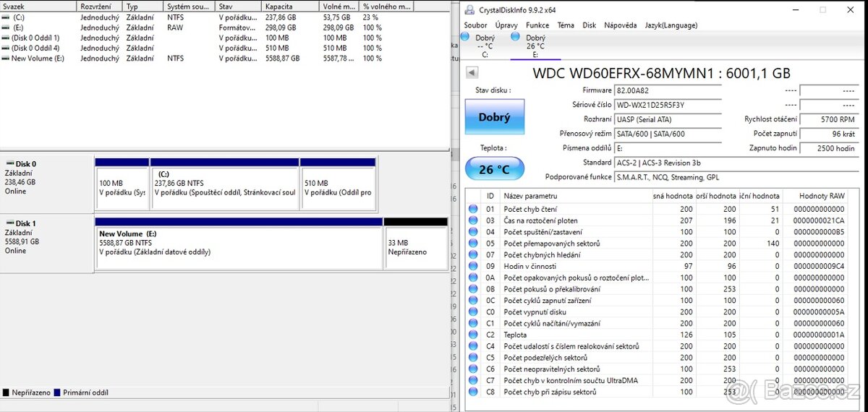Click the status orb for attribute 0B
The width and height of the screenshot is (868, 412).
click(473, 289)
